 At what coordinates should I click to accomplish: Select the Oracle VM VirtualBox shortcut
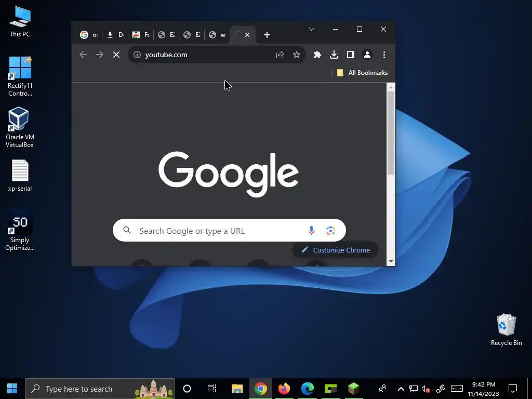coord(20,128)
